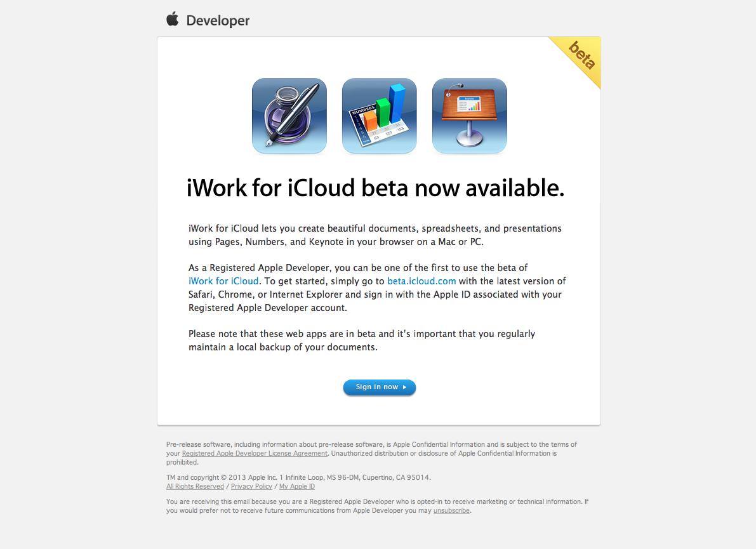This screenshot has width=756, height=549.
Task: Click the Sign in now button
Action: 380,387
